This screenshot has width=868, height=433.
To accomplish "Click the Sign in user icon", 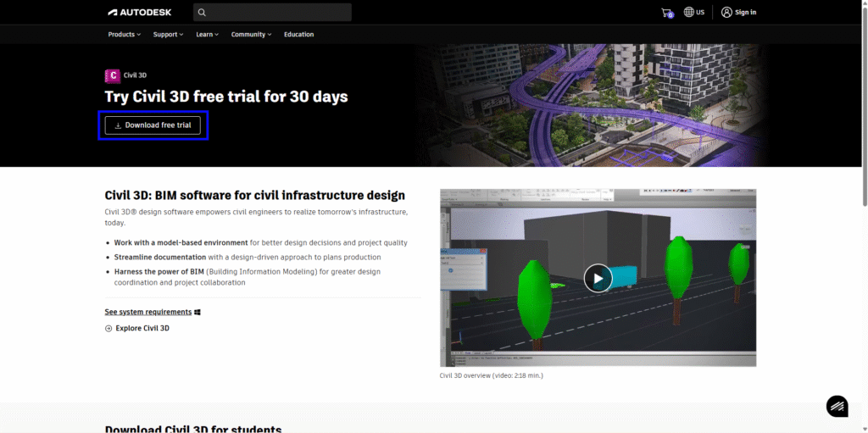I will (x=726, y=12).
